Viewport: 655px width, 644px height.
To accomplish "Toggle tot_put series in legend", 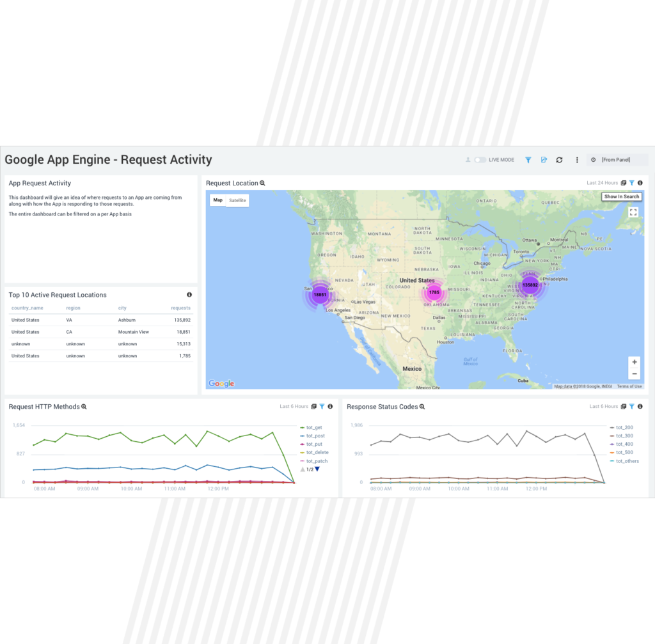I will point(312,444).
